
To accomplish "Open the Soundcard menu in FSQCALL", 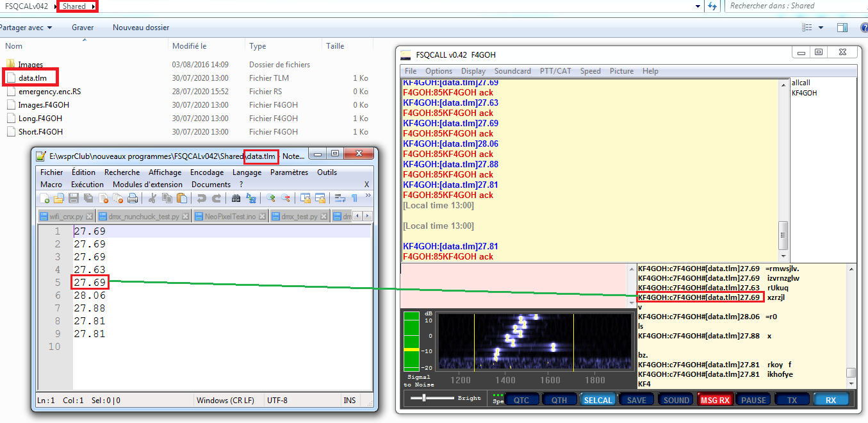I will coord(512,71).
